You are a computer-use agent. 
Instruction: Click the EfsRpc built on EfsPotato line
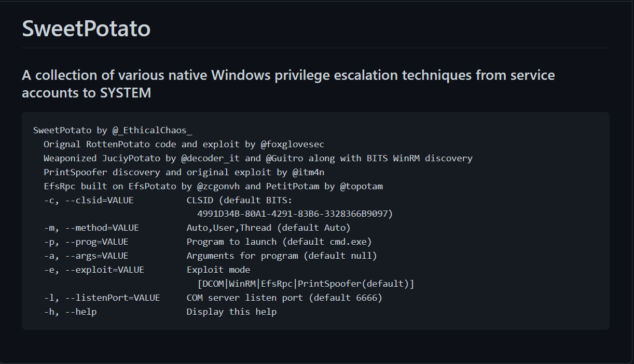(x=213, y=186)
